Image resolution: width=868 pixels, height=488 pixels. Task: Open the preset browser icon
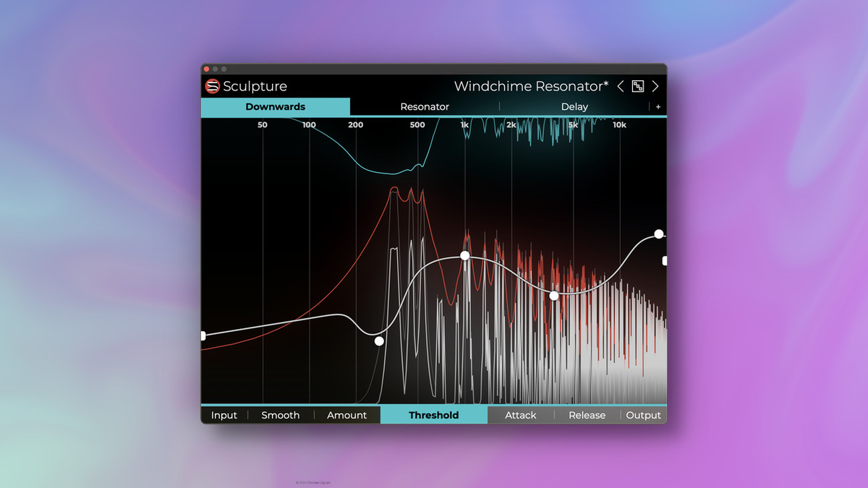pos(638,86)
